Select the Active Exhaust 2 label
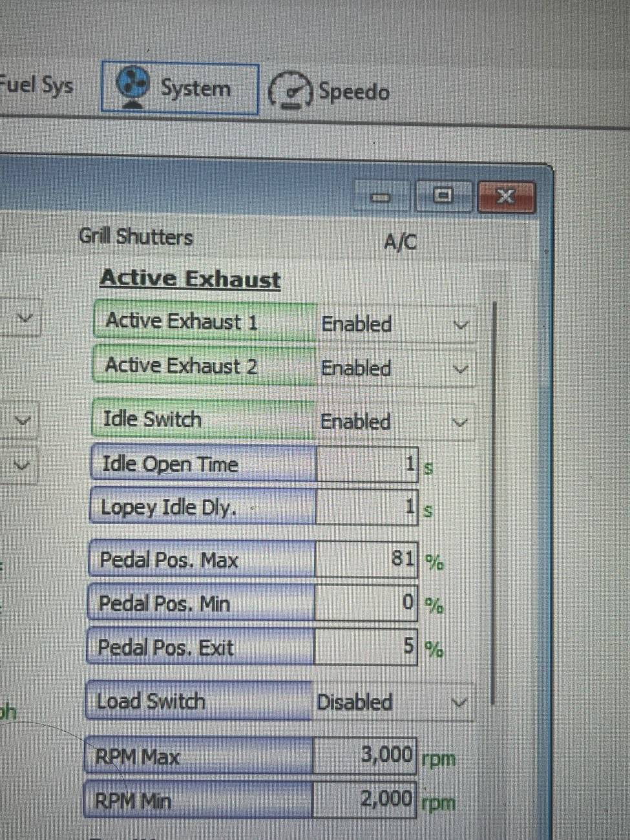 pyautogui.click(x=205, y=366)
